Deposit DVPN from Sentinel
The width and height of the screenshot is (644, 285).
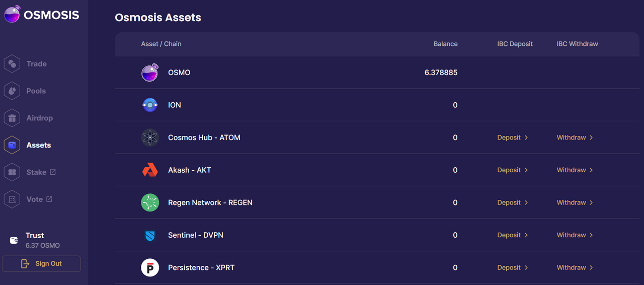pos(512,235)
